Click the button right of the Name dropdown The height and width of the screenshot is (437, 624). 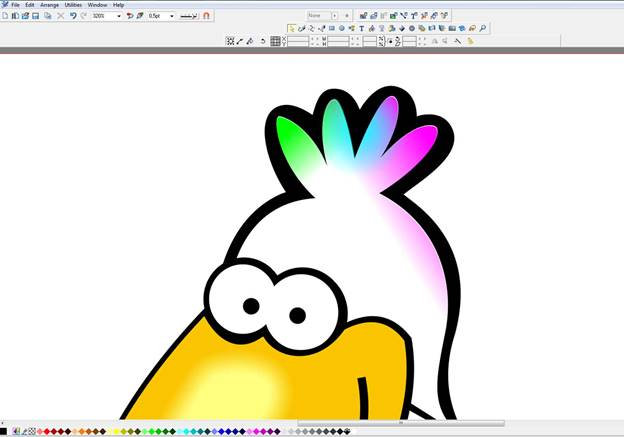point(347,16)
